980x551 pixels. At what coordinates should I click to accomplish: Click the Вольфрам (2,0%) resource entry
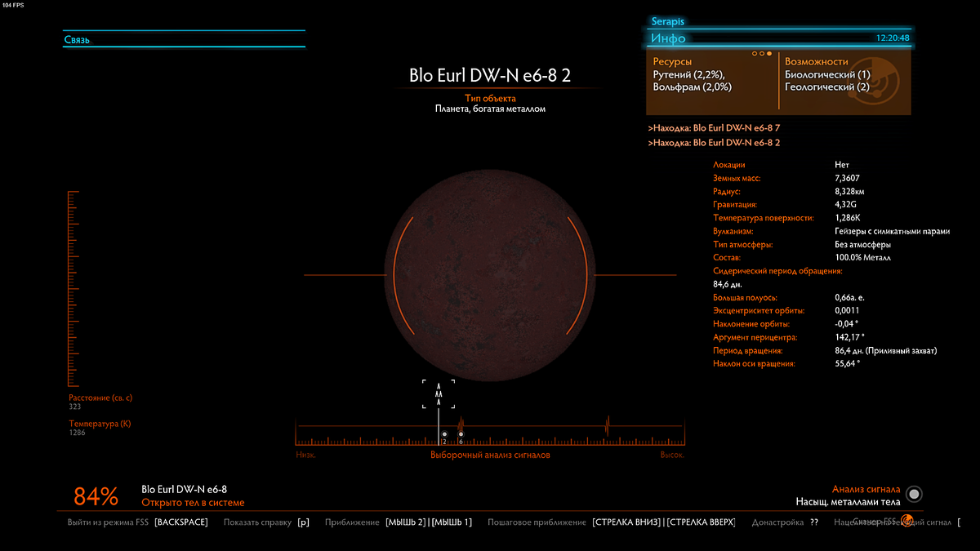(x=693, y=87)
